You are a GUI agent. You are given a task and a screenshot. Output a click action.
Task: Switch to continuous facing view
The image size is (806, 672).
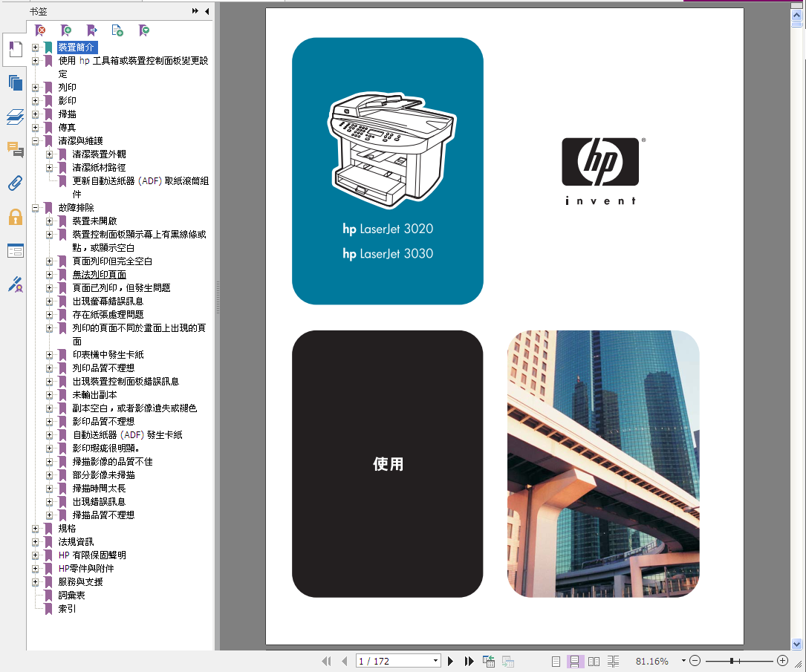pyautogui.click(x=614, y=661)
